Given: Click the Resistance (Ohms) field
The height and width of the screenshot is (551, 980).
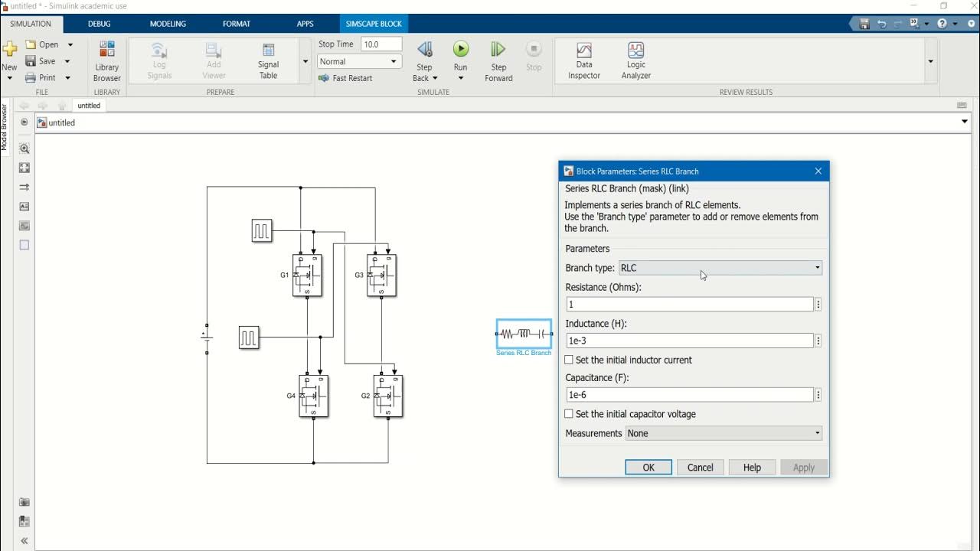Looking at the screenshot, I should pos(689,305).
